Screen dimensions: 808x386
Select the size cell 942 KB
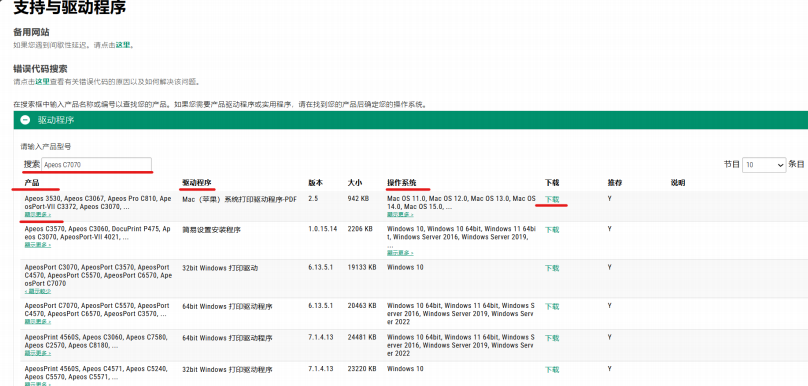click(x=358, y=198)
